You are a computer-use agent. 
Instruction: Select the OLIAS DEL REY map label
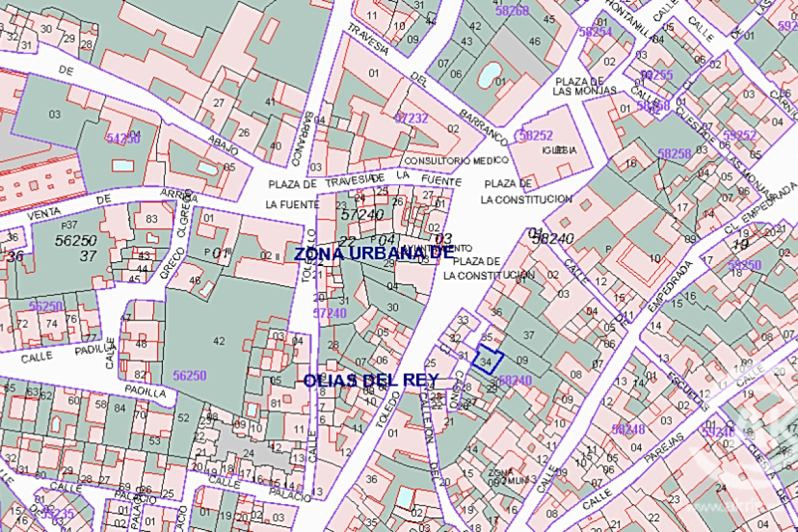(370, 381)
